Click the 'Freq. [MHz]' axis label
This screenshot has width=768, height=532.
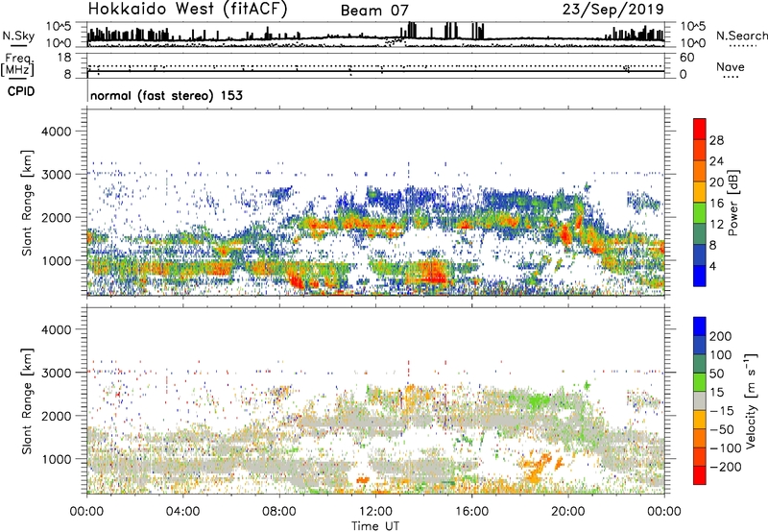pos(17,65)
